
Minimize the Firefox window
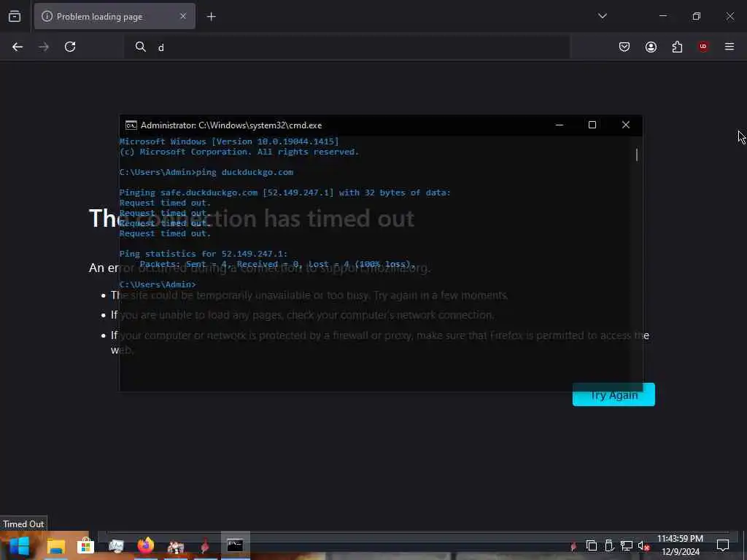pyautogui.click(x=663, y=16)
